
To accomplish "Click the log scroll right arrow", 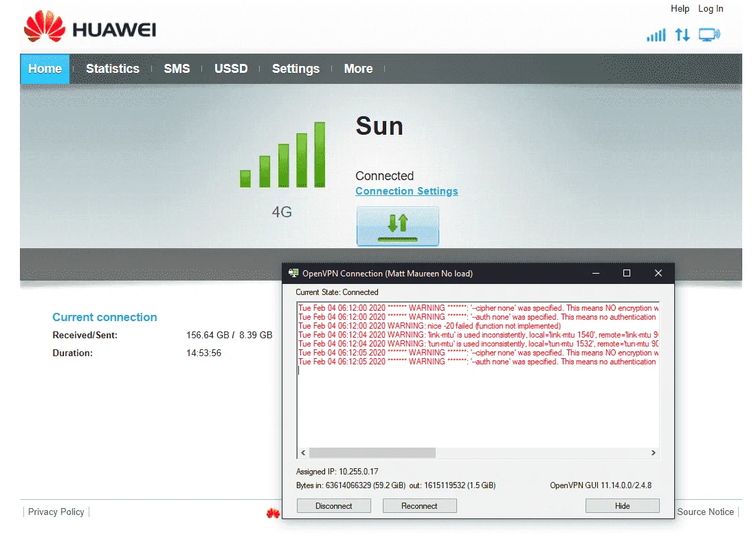I will click(654, 452).
